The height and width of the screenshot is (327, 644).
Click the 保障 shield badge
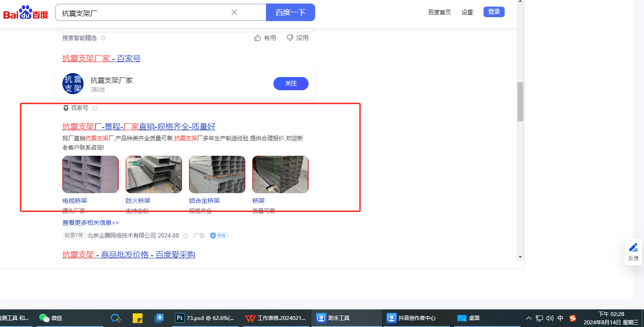click(x=219, y=235)
